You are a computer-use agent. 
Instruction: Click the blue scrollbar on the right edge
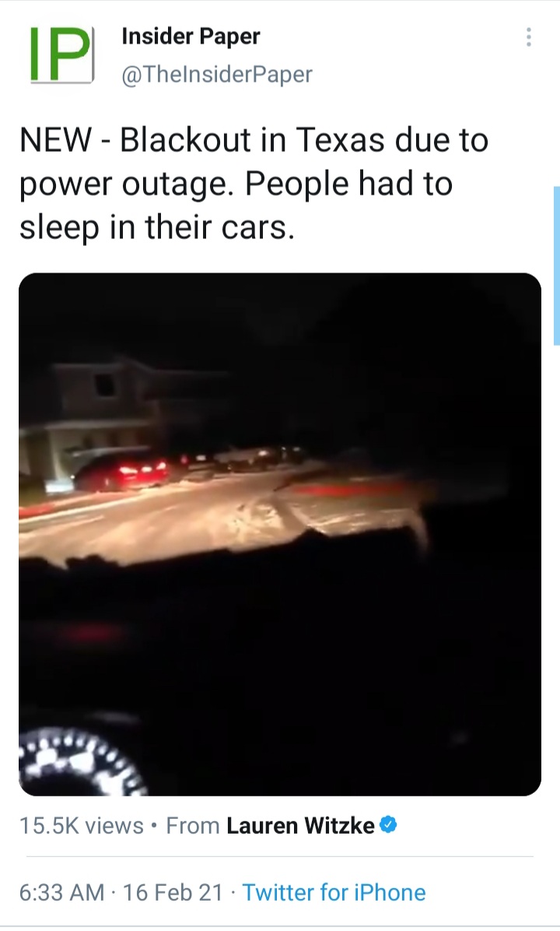click(x=556, y=265)
